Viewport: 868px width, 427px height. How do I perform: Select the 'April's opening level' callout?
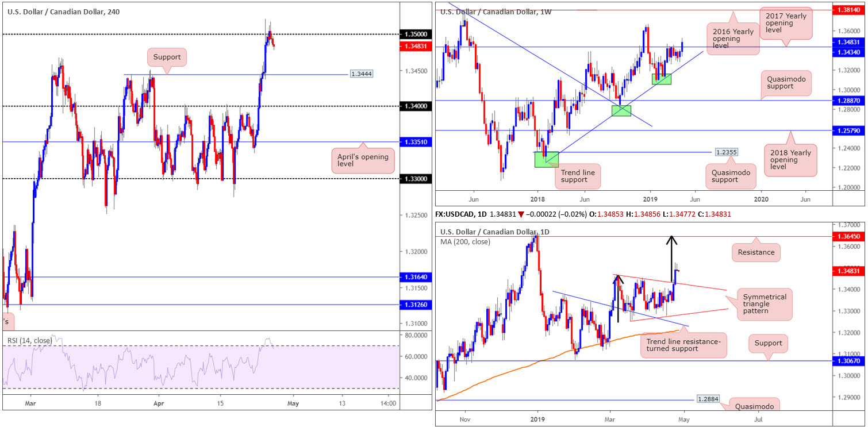tap(362, 161)
